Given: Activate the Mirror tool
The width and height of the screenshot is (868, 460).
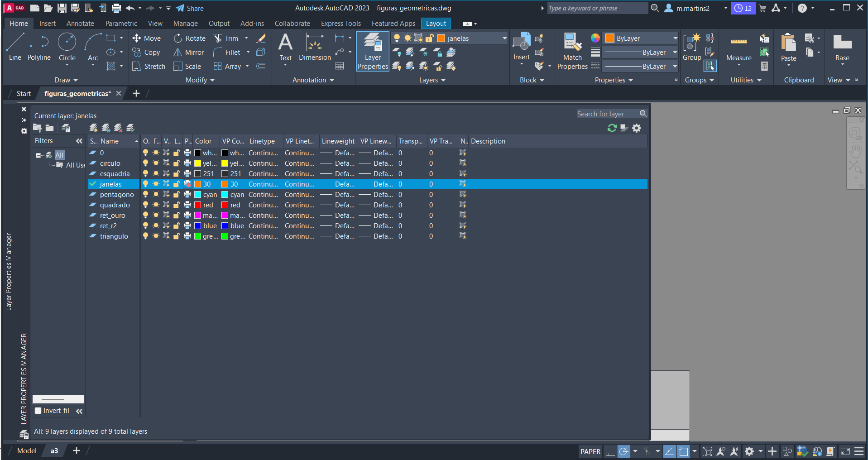Looking at the screenshot, I should (x=189, y=53).
